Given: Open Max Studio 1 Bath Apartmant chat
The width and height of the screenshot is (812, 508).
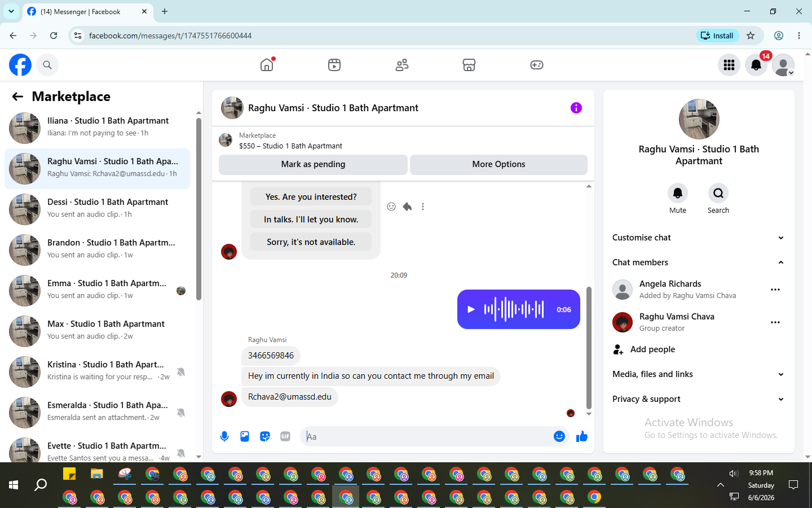Looking at the screenshot, I should point(97,331).
